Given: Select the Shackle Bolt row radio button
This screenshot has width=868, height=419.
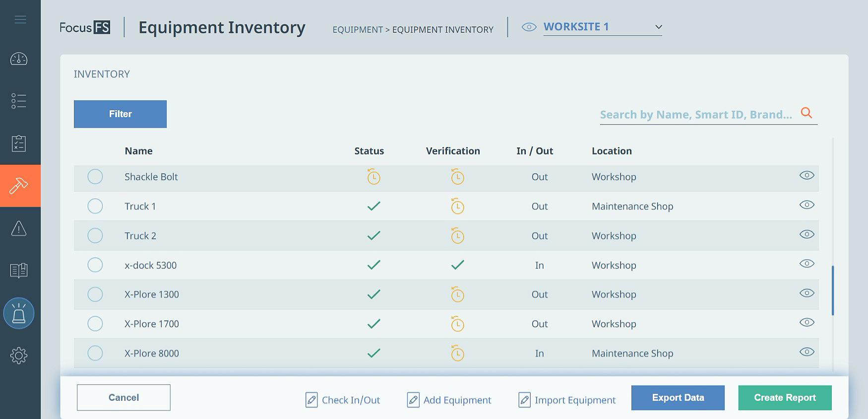Looking at the screenshot, I should 95,177.
